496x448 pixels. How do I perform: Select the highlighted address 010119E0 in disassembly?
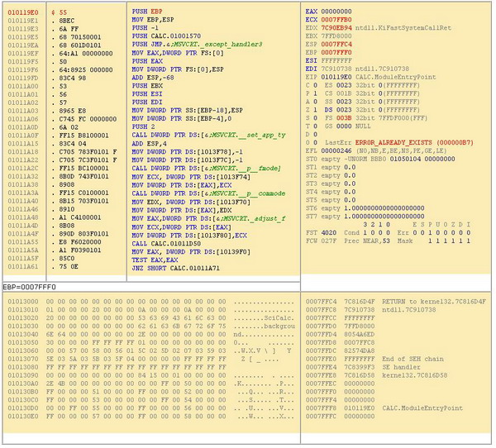21,12
